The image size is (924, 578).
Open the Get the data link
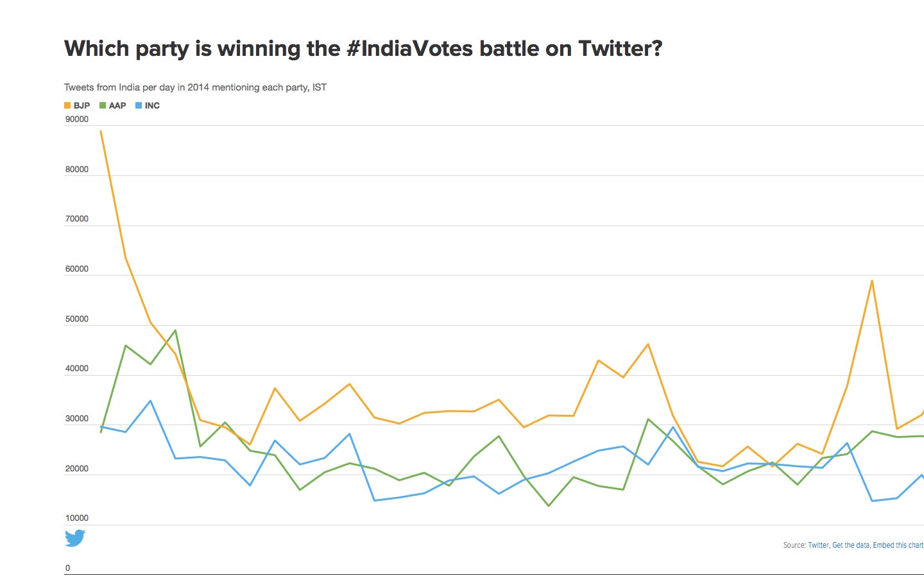pos(851,545)
